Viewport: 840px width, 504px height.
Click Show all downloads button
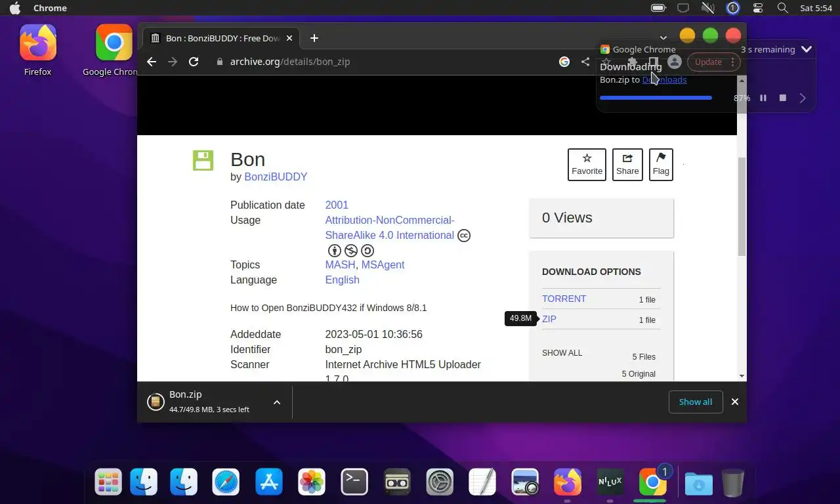pos(696,402)
